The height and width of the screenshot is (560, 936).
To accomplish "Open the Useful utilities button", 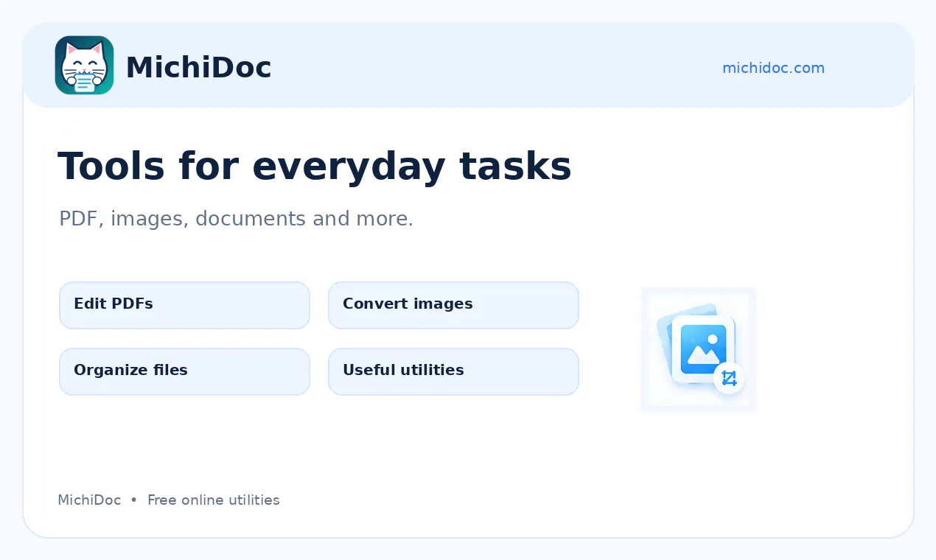I will tap(453, 371).
